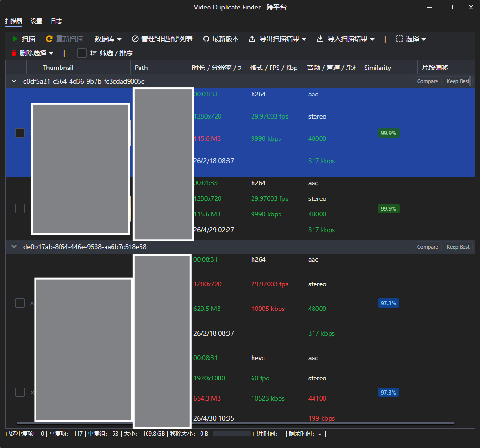Tick checkbox of the 26/4/29 02:27 row
This screenshot has height=448, width=480.
[x=20, y=208]
